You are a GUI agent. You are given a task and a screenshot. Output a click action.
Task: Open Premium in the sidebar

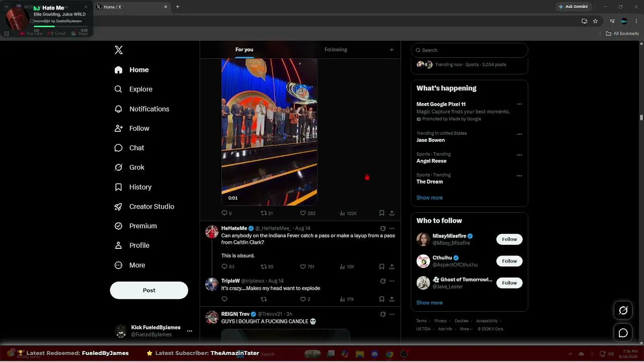point(136,226)
